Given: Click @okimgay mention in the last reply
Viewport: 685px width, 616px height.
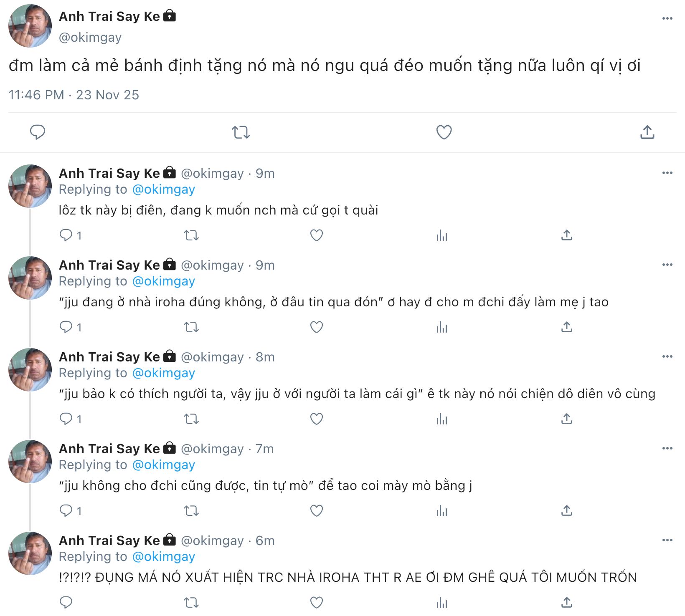Looking at the screenshot, I should tap(163, 557).
